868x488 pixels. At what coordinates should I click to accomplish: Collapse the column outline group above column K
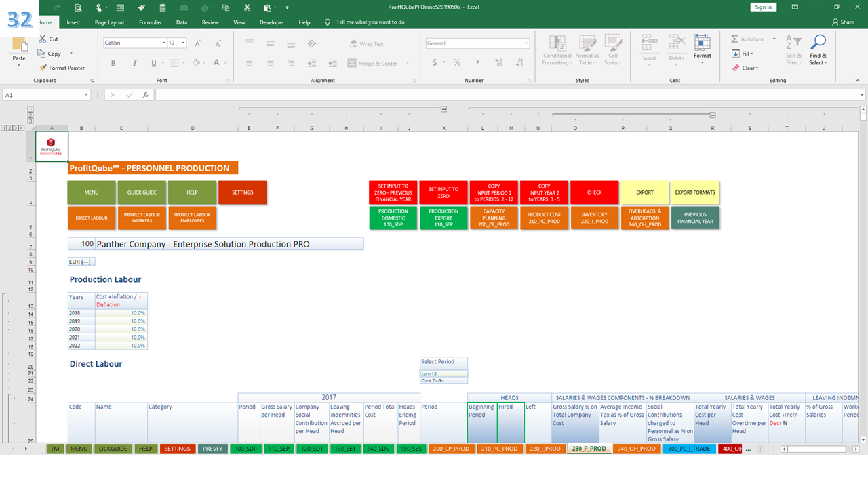click(x=443, y=108)
